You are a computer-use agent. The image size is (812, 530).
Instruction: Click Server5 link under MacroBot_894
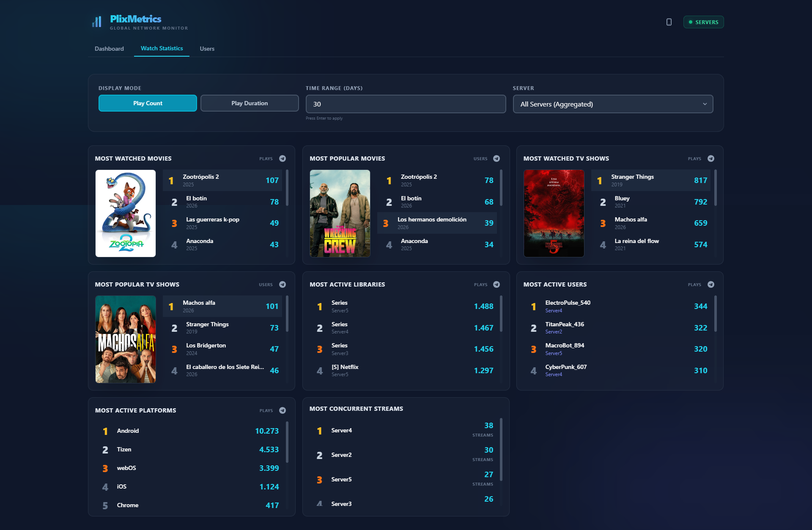click(x=554, y=353)
